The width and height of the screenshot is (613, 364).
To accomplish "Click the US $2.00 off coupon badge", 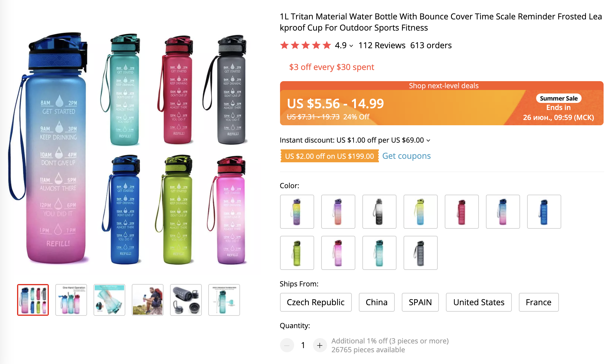I will coord(329,156).
